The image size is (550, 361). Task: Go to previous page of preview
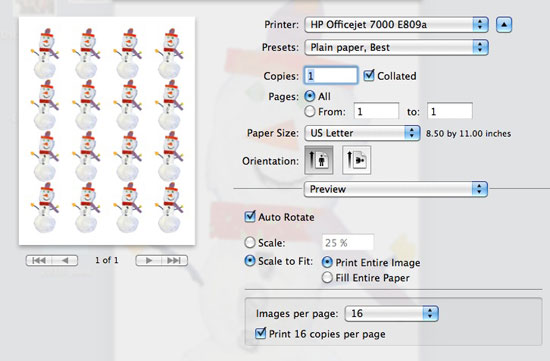(65, 260)
